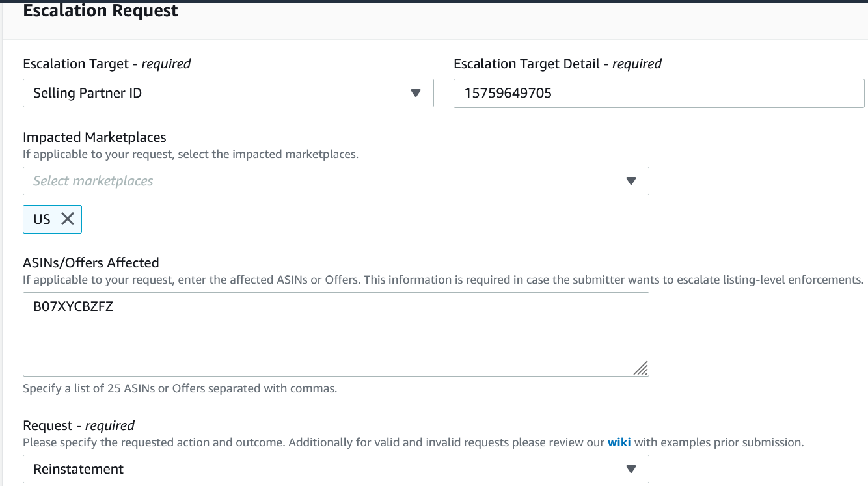The image size is (868, 486).
Task: Click the 'select the impacted marketplaces' hint text
Action: coord(191,155)
